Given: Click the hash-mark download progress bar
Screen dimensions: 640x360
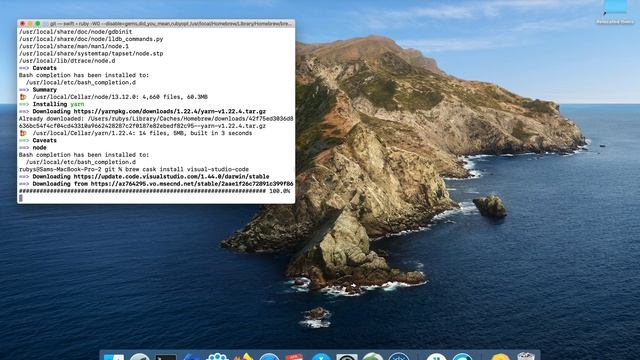Looking at the screenshot, I should [142, 191].
